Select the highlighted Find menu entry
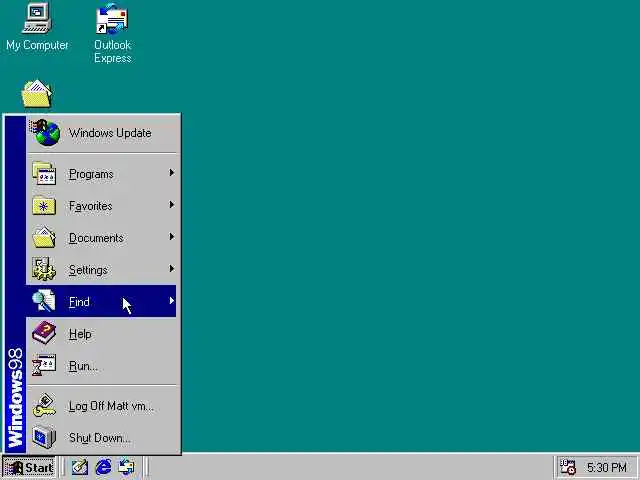Screen dimensions: 640x480 (101, 301)
